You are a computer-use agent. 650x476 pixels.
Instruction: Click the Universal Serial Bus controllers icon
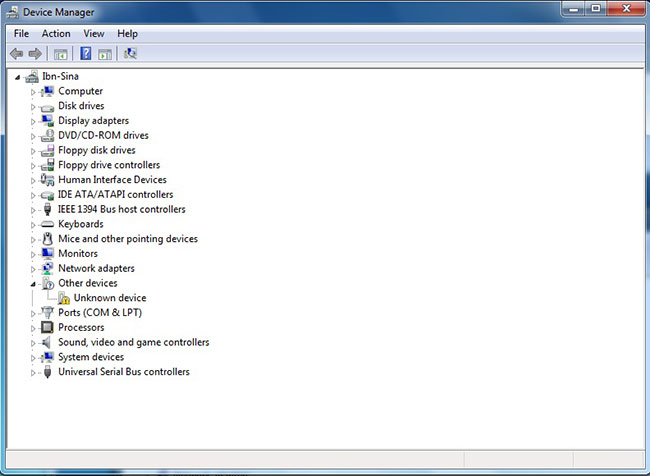coord(48,372)
